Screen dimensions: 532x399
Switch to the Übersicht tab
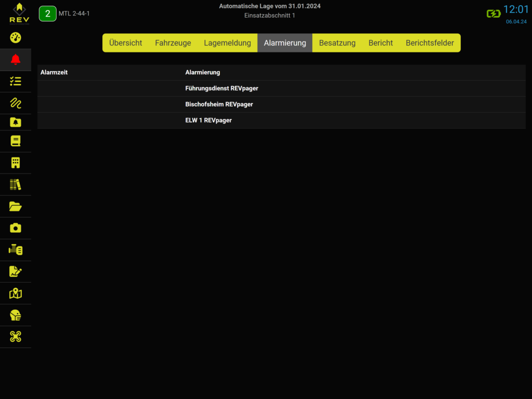(125, 43)
